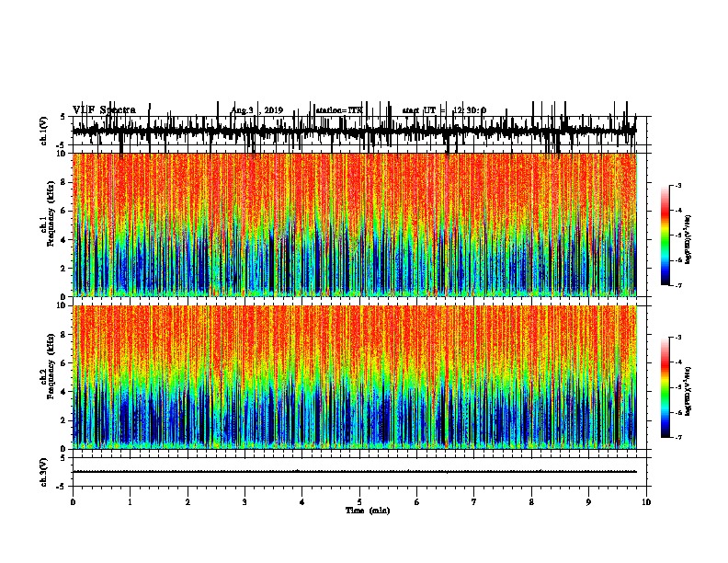Click time axis tick label "9"
The height and width of the screenshot is (563, 728).
588,502
